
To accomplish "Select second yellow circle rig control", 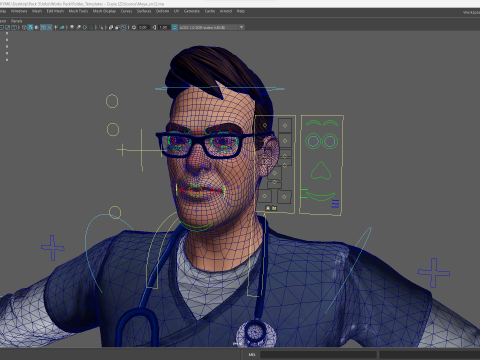I will pos(113,130).
